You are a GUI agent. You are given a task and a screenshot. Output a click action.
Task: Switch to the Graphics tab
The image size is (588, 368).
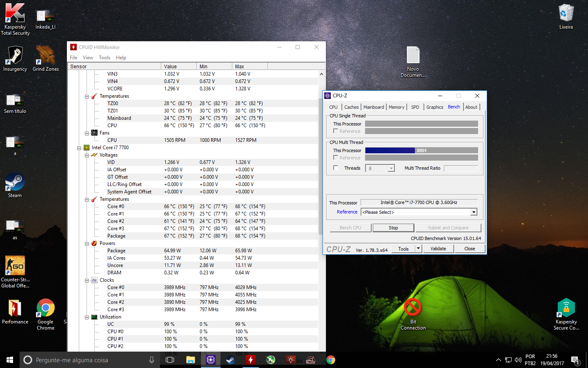point(434,107)
